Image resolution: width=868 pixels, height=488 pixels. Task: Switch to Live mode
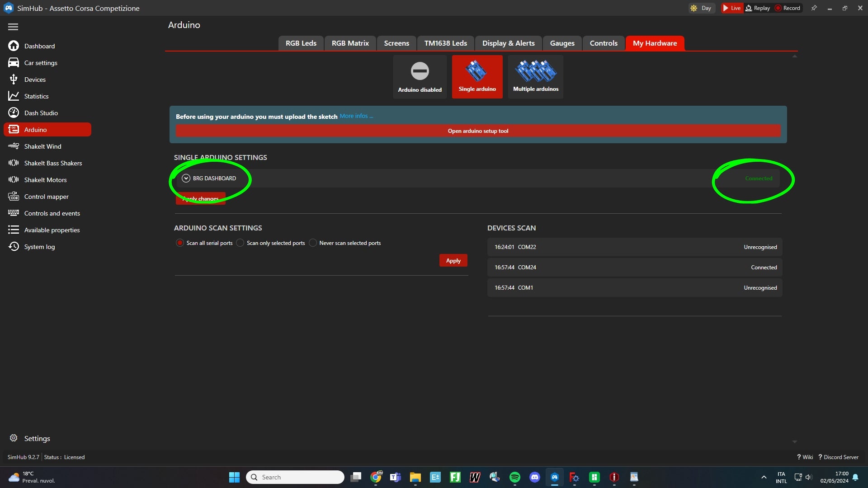(732, 8)
